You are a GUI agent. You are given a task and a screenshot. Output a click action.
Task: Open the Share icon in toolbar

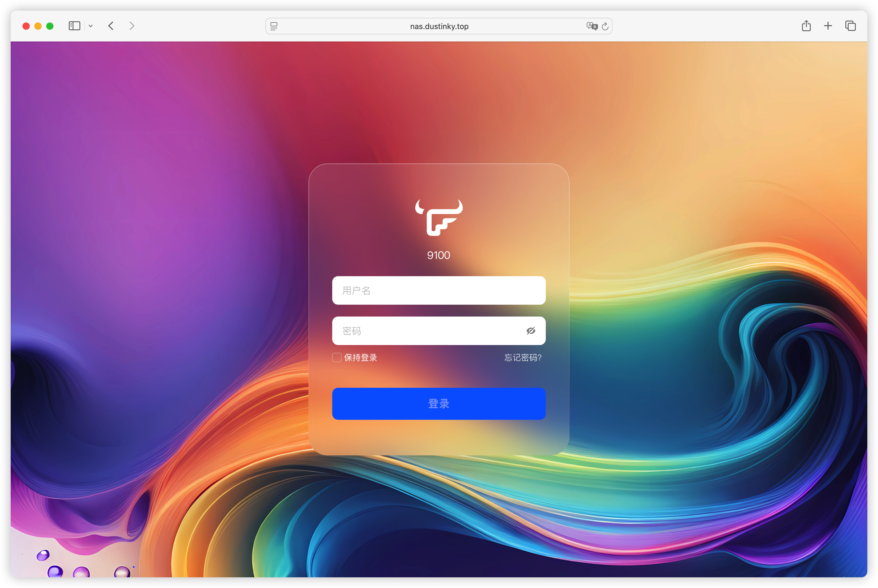click(807, 26)
